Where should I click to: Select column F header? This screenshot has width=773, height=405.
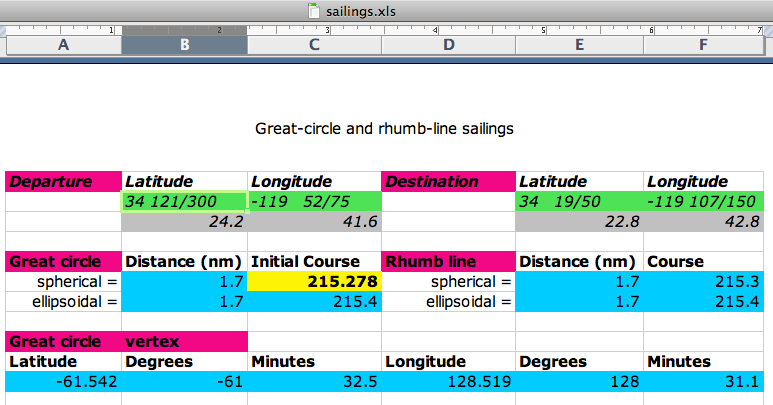click(x=703, y=45)
